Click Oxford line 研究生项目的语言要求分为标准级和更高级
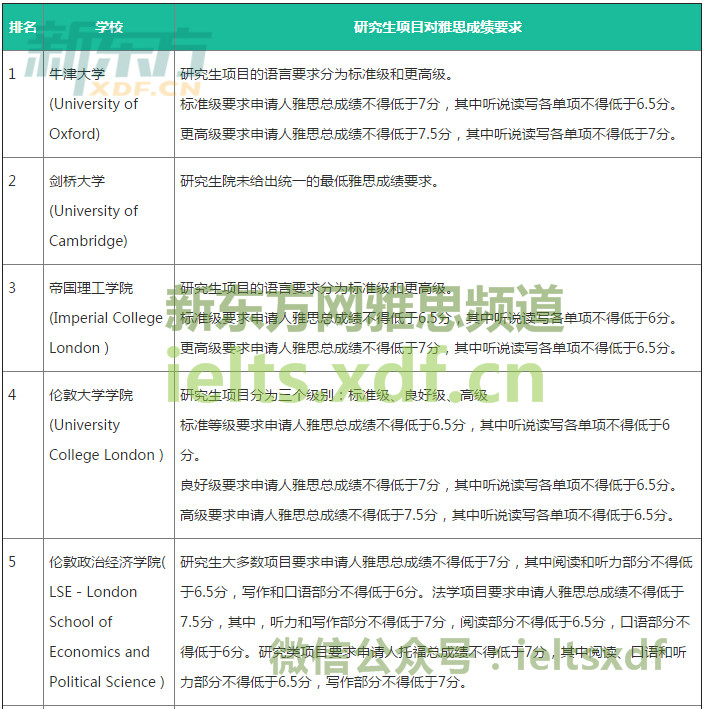 [317, 74]
